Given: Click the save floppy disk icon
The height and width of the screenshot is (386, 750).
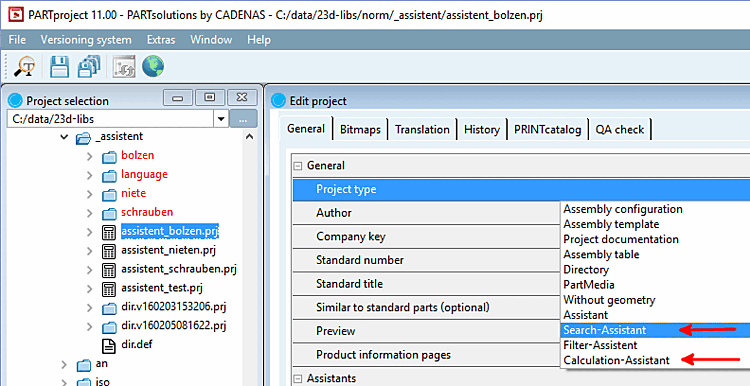Looking at the screenshot, I should pos(60,66).
